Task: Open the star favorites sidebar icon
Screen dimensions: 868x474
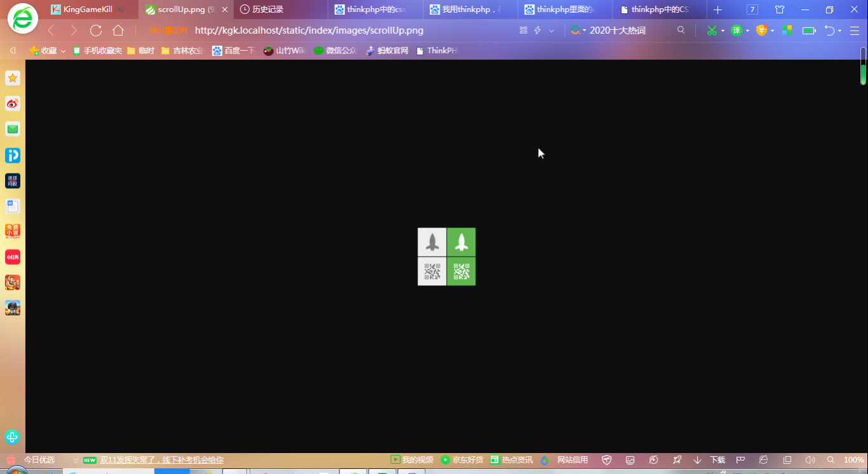Action: point(13,78)
